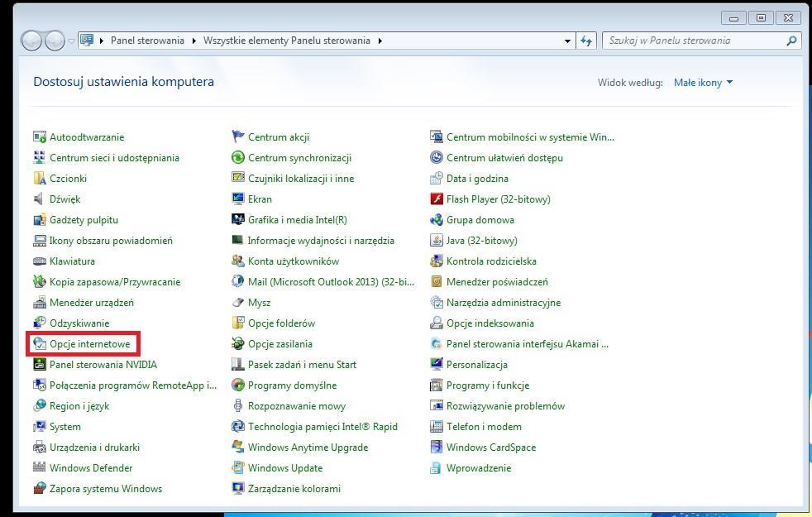
Task: Click the Panel sterowania NVIDIA icon
Action: coord(40,365)
